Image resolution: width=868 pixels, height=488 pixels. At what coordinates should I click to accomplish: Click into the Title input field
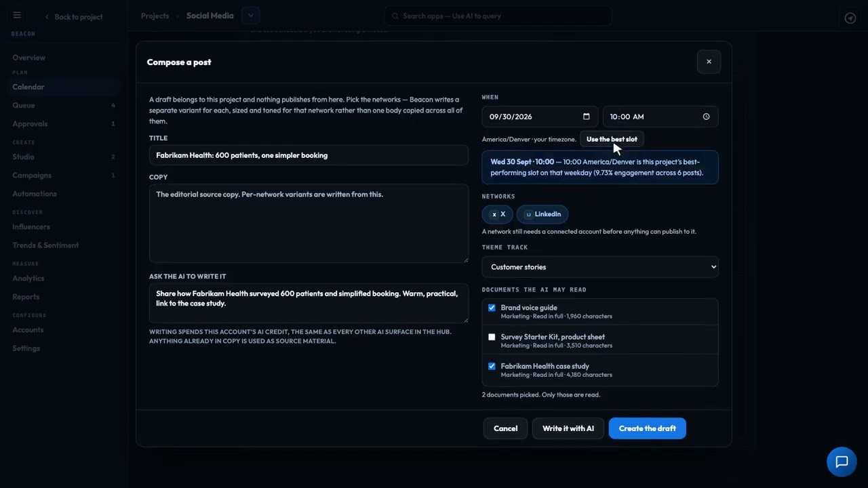[x=309, y=155]
